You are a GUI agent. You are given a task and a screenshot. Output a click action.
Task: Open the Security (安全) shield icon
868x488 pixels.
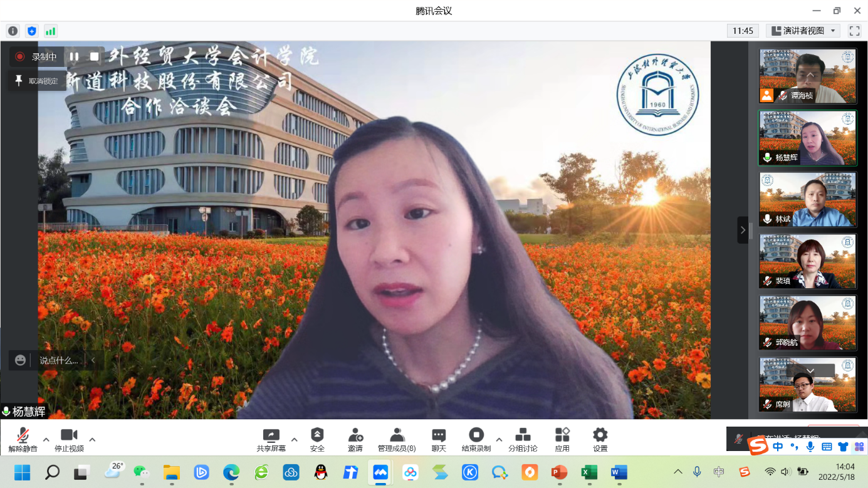pyautogui.click(x=317, y=435)
